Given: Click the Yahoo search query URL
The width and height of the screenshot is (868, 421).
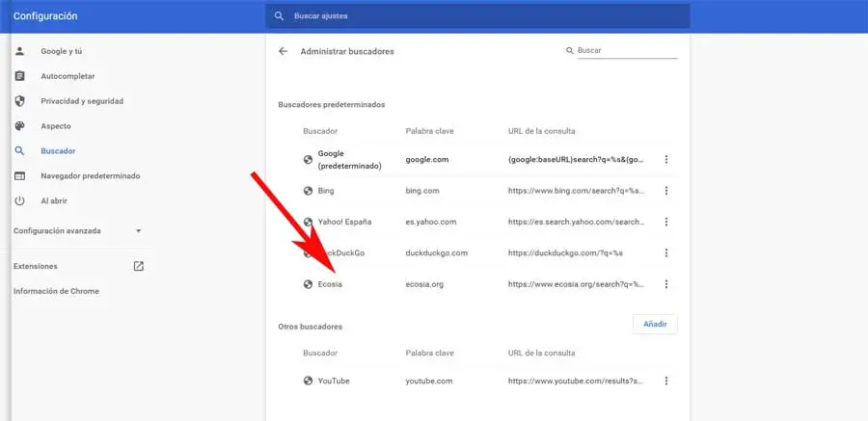Looking at the screenshot, I should (x=577, y=222).
